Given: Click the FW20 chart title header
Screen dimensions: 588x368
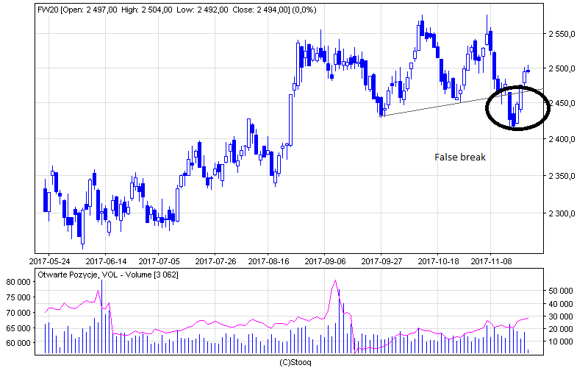Looking at the screenshot, I should [x=177, y=10].
